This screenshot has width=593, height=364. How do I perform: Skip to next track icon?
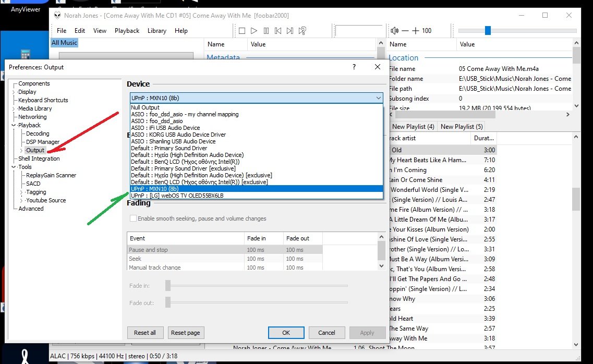[x=290, y=30]
